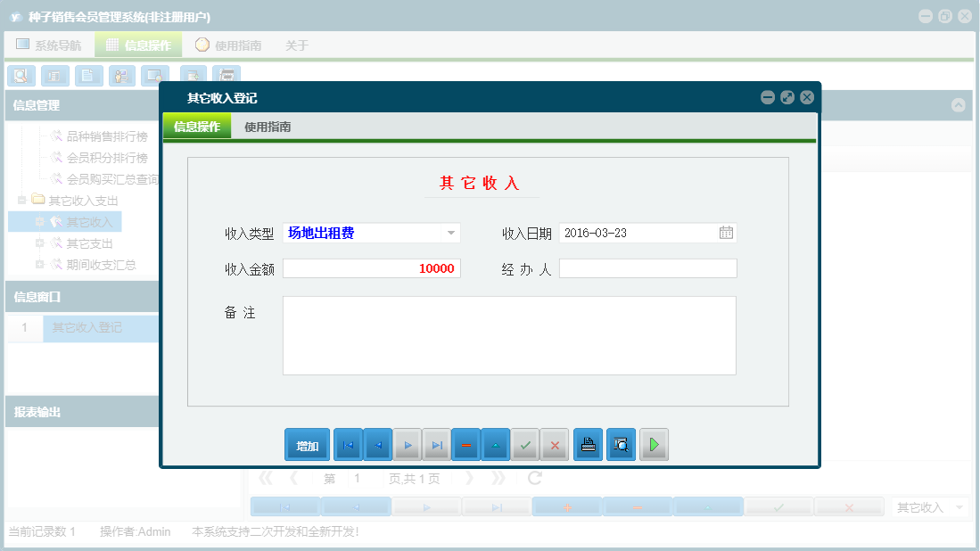Screen dimensions: 980x551
Task: Click the print icon in the dialog toolbar
Action: coord(588,444)
